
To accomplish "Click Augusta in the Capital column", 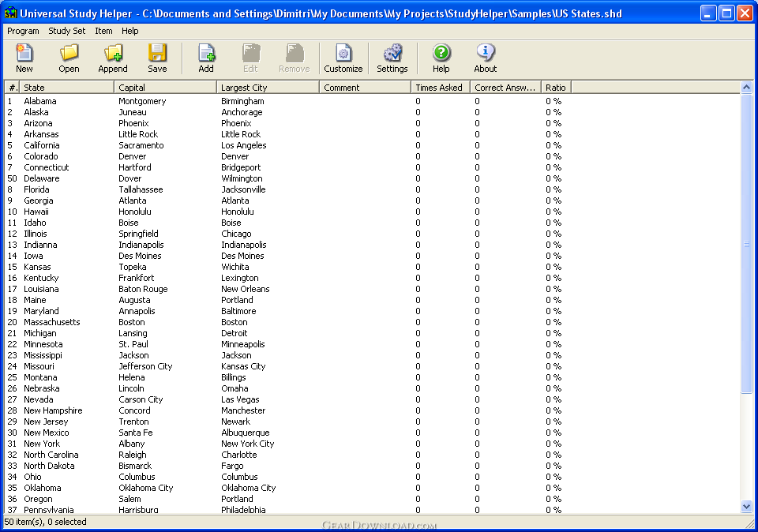I will (134, 300).
